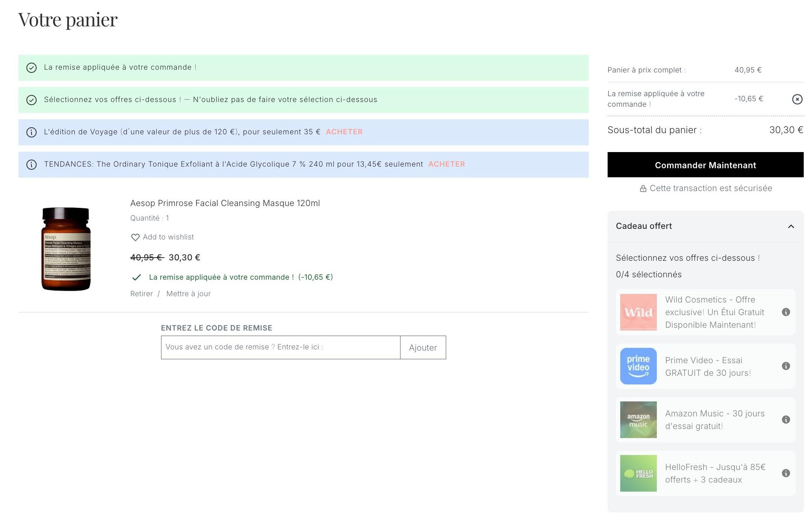Image resolution: width=812 pixels, height=520 pixels.
Task: Open info for the Amazon Music offer
Action: pos(786,420)
